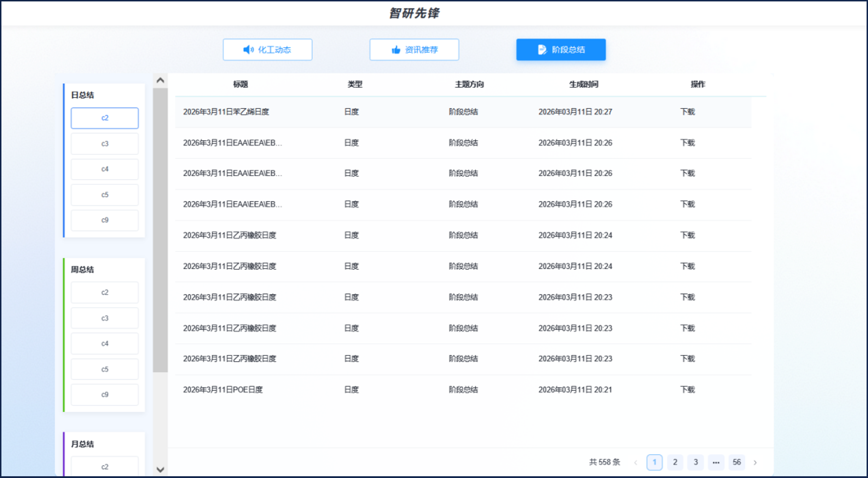The height and width of the screenshot is (478, 868).
Task: Pick c9 under 周总结
Action: (x=105, y=394)
